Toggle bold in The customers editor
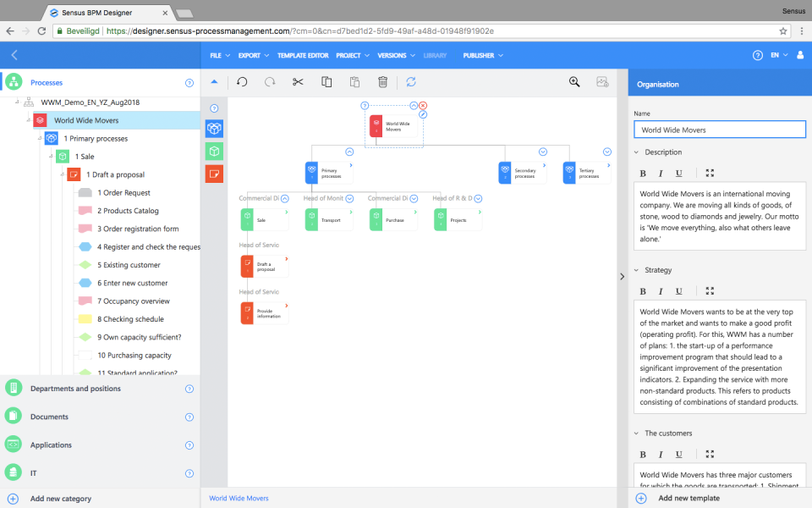 pyautogui.click(x=643, y=455)
